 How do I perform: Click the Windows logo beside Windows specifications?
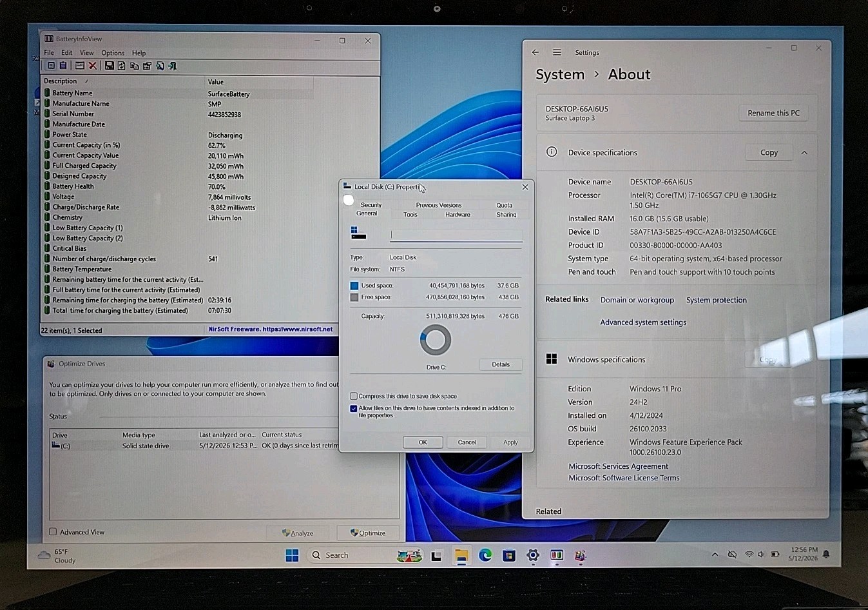click(552, 359)
